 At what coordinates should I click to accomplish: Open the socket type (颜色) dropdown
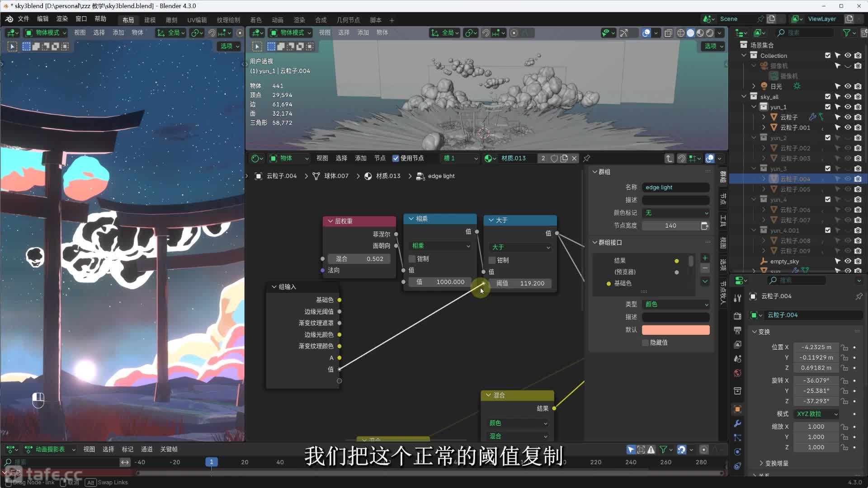click(x=676, y=305)
